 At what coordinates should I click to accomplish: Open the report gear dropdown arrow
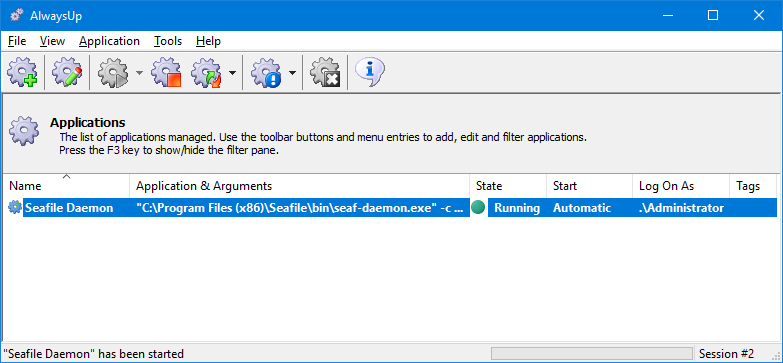tap(292, 73)
